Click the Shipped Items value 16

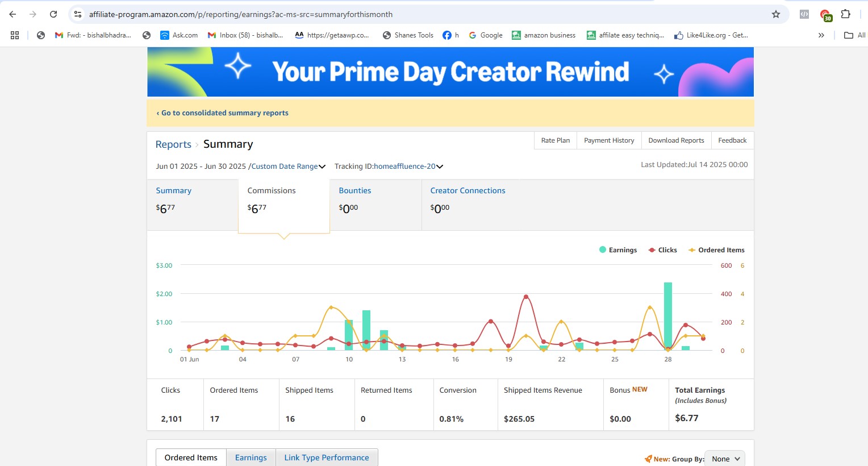290,419
